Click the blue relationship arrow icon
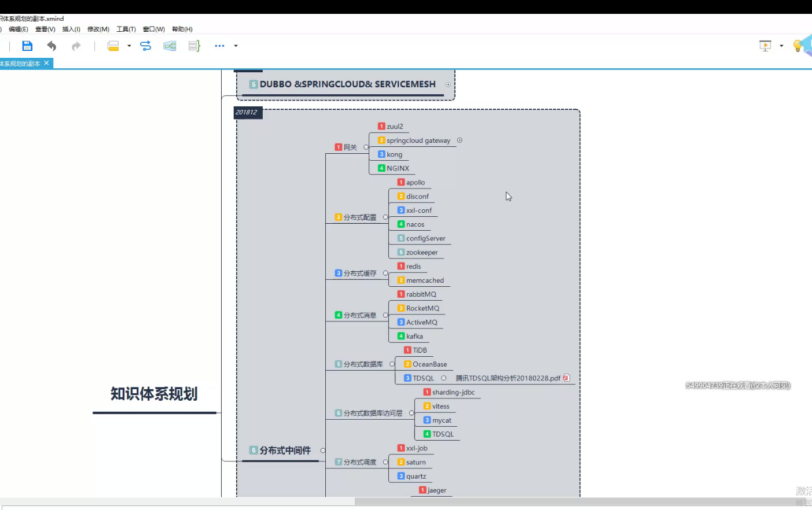The image size is (812, 510). click(x=146, y=46)
